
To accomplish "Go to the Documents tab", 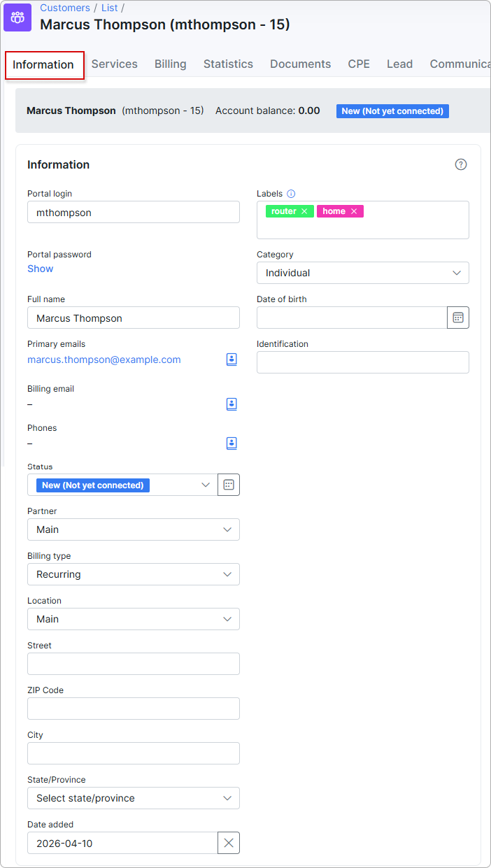I will [x=301, y=64].
